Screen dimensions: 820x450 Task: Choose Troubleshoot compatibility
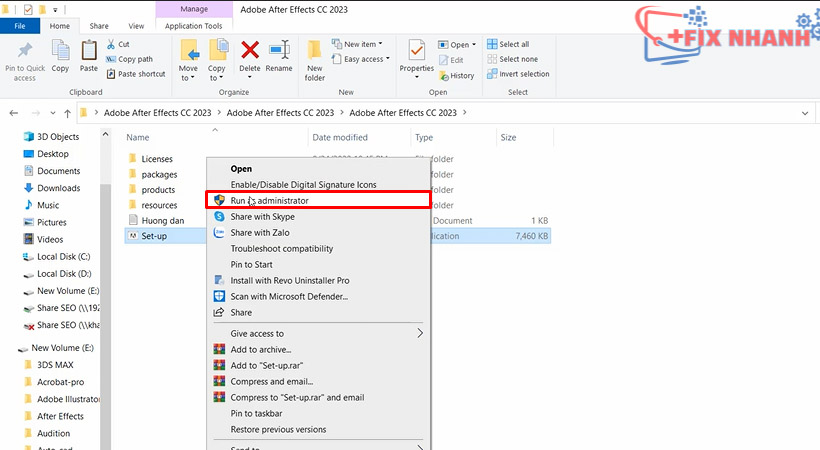click(282, 249)
